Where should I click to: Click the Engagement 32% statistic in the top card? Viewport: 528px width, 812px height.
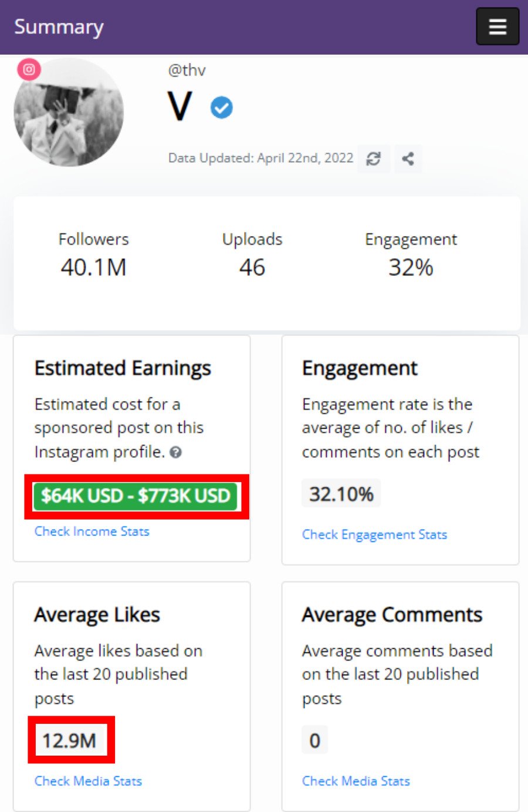(x=411, y=255)
